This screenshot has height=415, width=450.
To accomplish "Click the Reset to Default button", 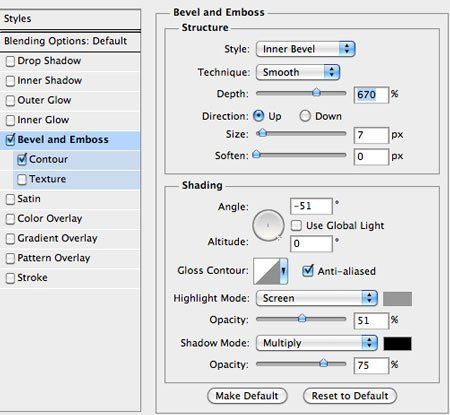I will tap(350, 396).
